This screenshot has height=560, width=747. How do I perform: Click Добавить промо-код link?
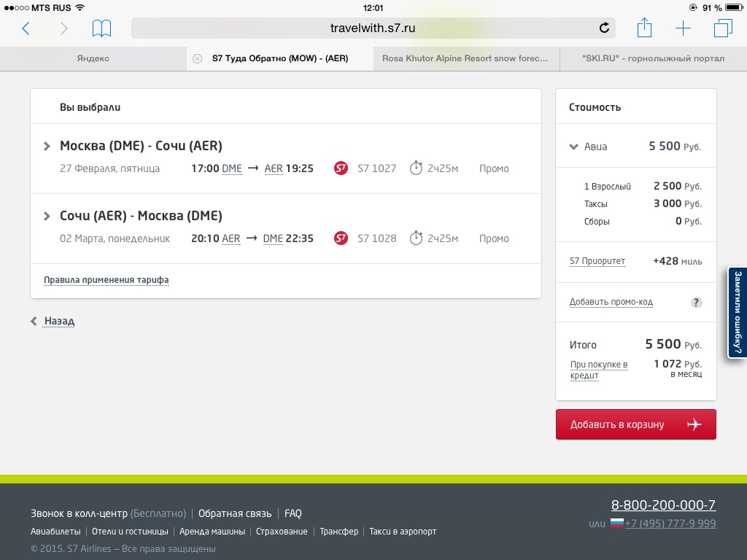[611, 302]
